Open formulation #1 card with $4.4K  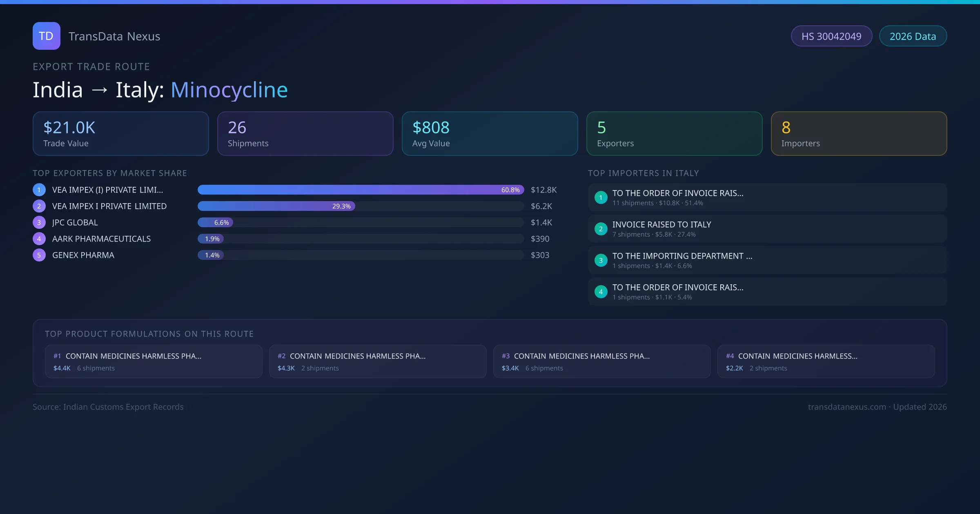coord(154,361)
